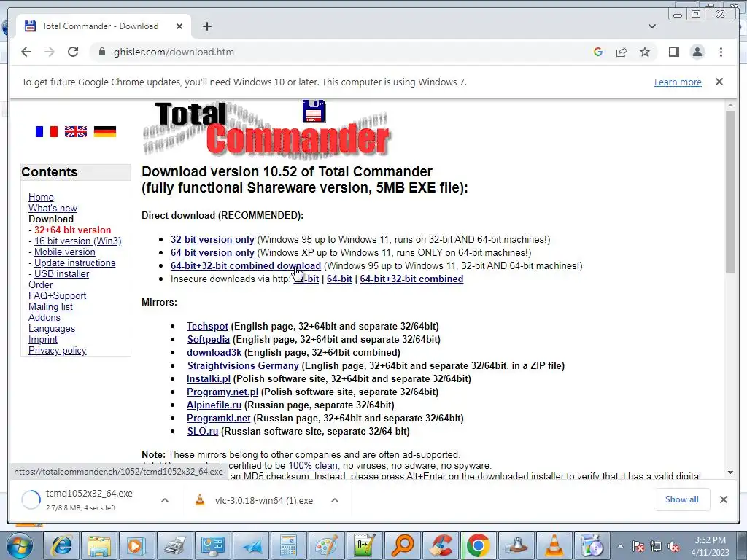Image resolution: width=747 pixels, height=560 pixels.
Task: Open the Imprint link
Action: 43,340
